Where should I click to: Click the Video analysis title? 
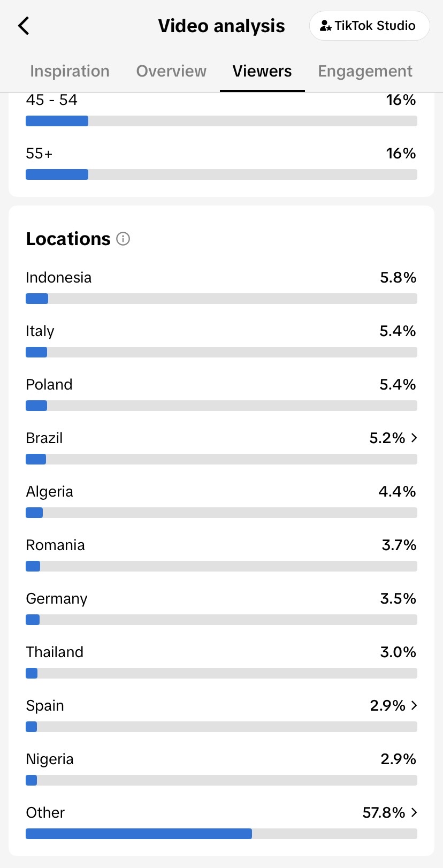pos(222,26)
